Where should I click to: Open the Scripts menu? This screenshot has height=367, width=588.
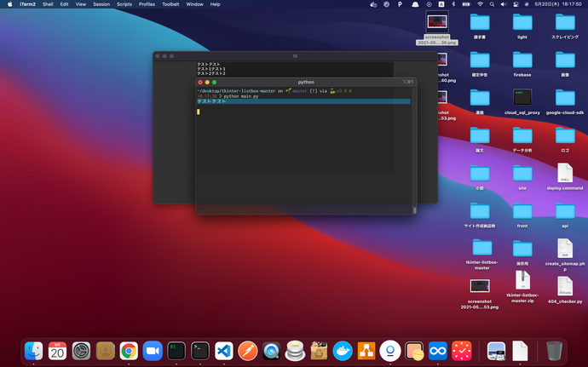[124, 4]
